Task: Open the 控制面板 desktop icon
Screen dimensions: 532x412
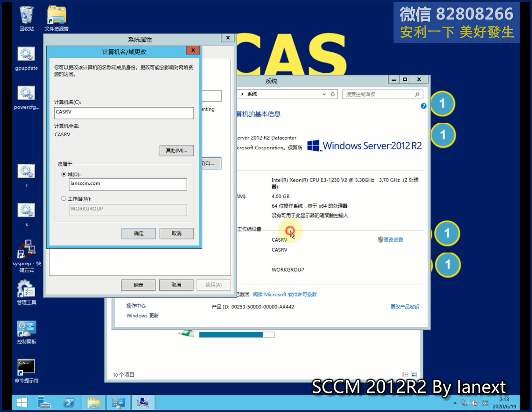Action: pos(26,332)
